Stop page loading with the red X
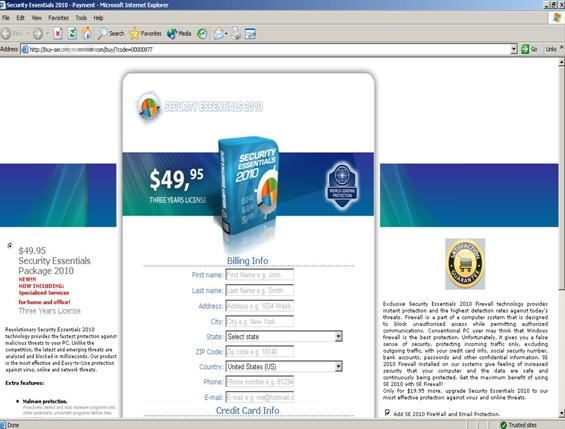565x429 pixels. [58, 34]
